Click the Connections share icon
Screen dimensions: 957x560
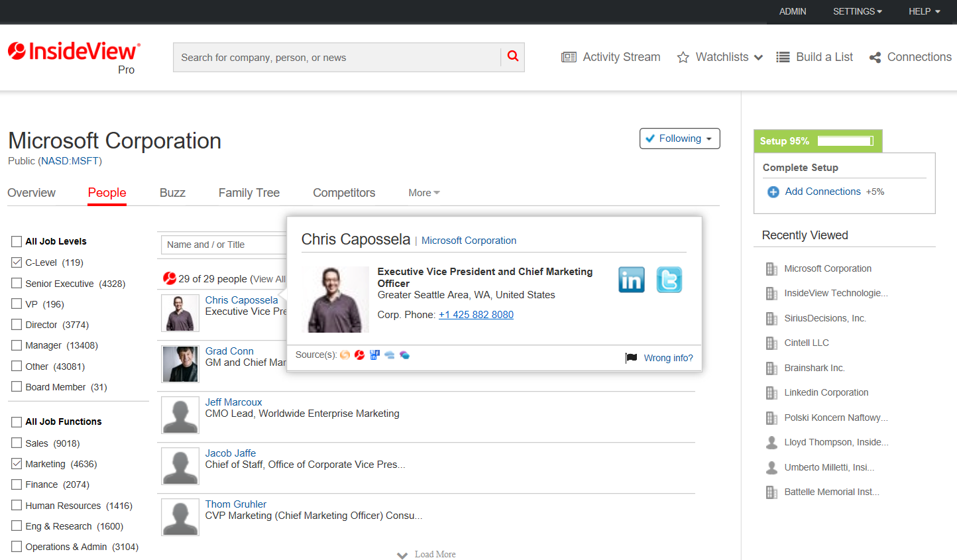coord(874,57)
